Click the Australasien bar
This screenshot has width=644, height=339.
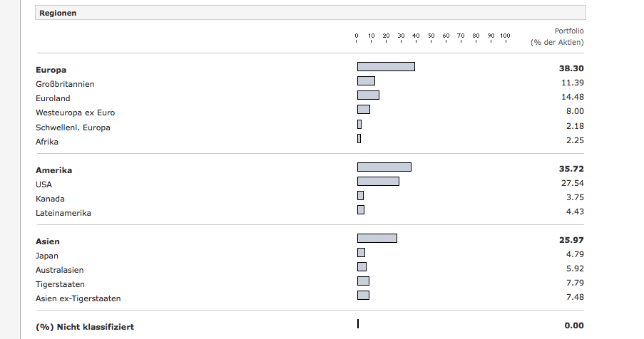[x=362, y=267]
